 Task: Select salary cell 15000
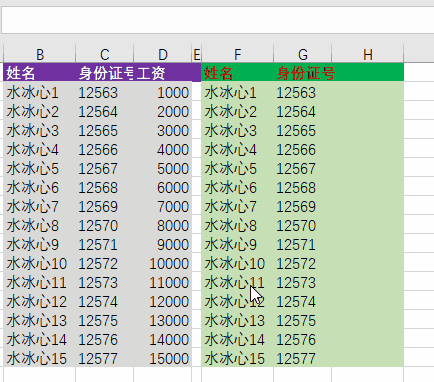pyautogui.click(x=163, y=358)
